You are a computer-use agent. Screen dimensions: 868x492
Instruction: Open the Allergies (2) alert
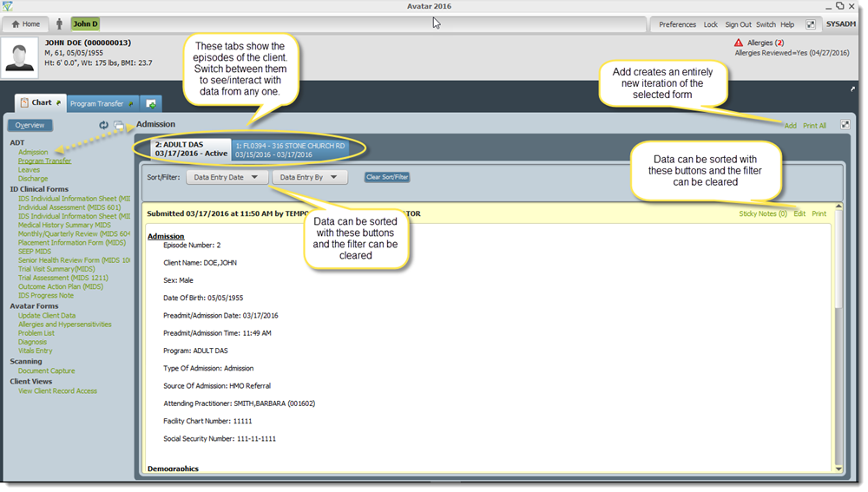point(765,43)
